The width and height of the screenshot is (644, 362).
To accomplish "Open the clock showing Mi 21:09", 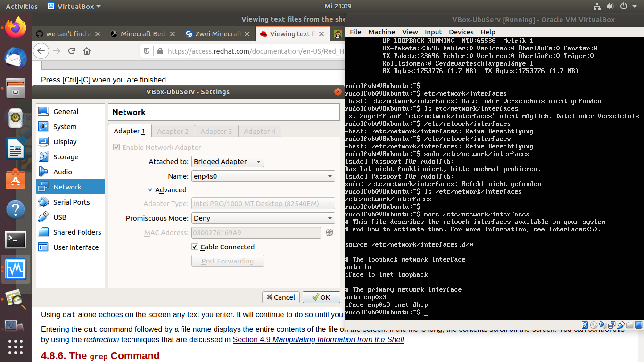I will [x=338, y=7].
